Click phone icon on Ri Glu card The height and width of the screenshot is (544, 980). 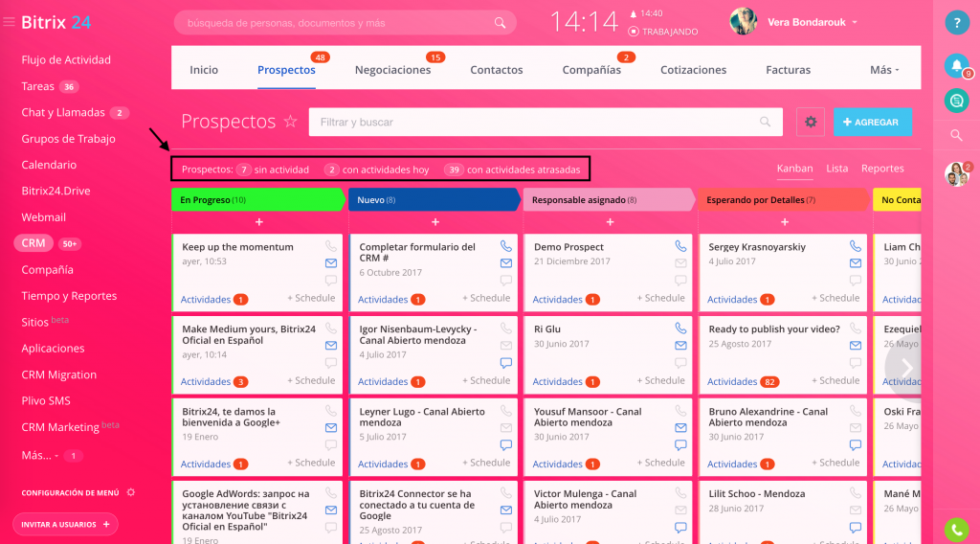tap(680, 329)
